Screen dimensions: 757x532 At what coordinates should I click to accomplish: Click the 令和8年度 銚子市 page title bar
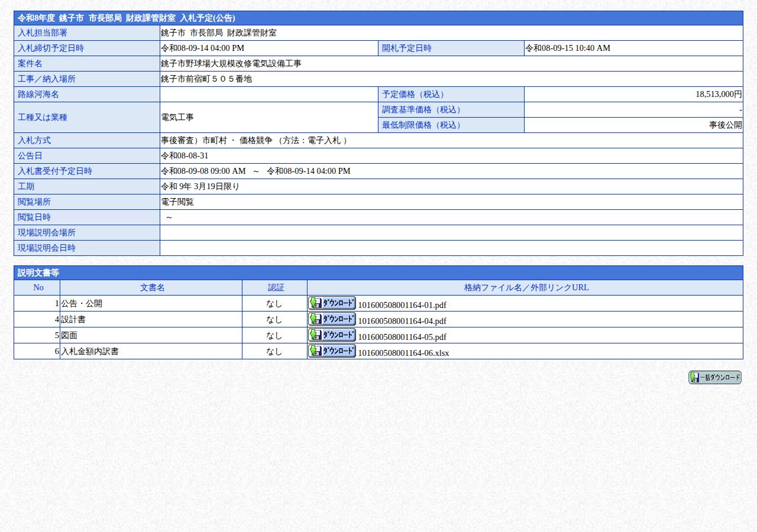pyautogui.click(x=378, y=18)
